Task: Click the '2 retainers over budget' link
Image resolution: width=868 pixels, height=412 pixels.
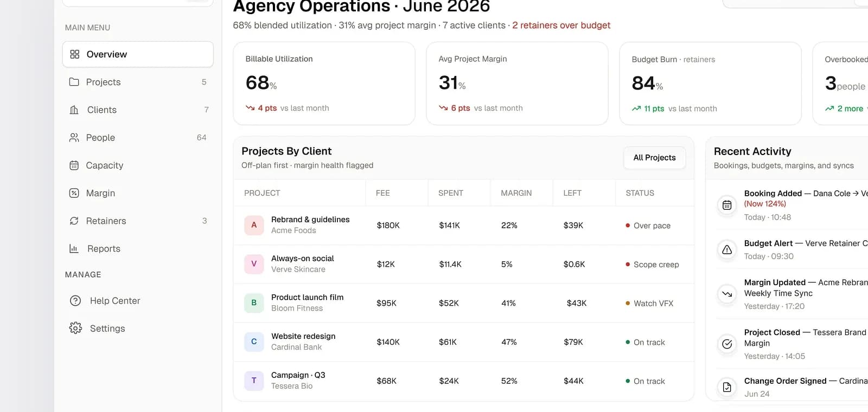Action: pyautogui.click(x=561, y=25)
